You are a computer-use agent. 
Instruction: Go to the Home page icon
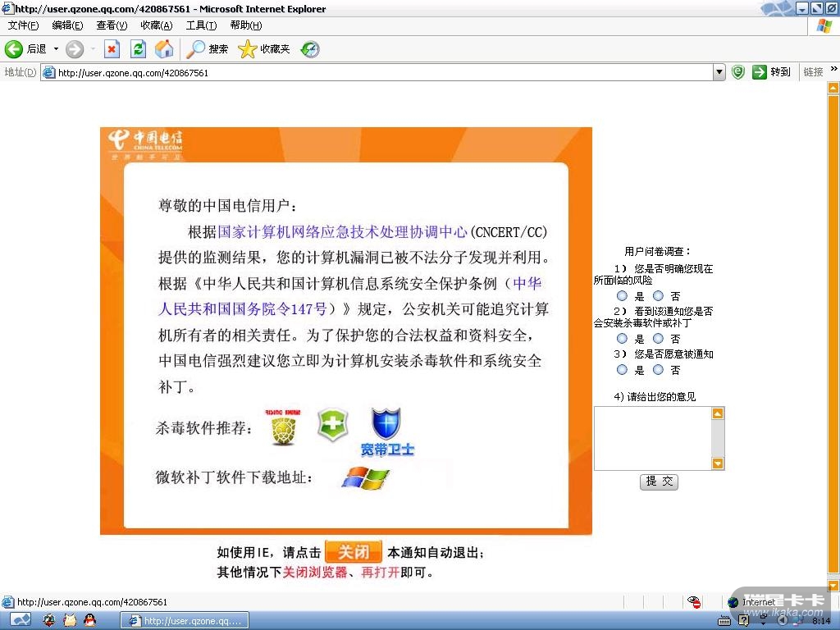(x=164, y=49)
